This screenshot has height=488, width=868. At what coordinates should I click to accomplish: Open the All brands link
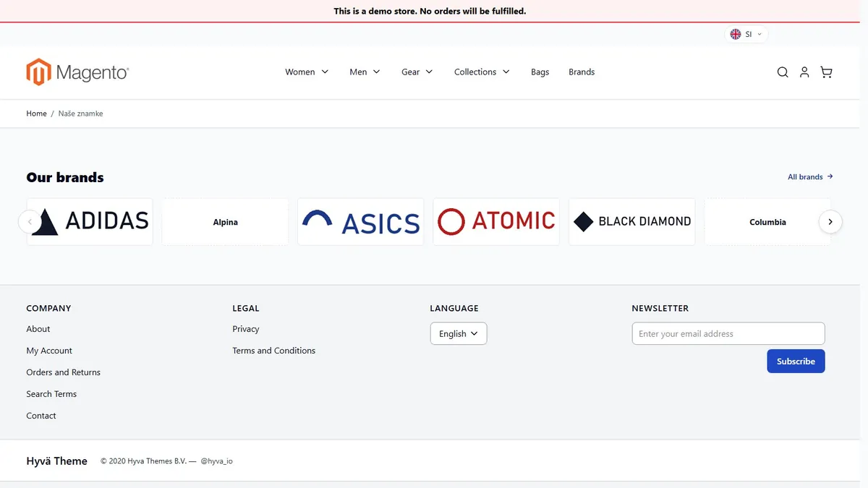pyautogui.click(x=810, y=176)
